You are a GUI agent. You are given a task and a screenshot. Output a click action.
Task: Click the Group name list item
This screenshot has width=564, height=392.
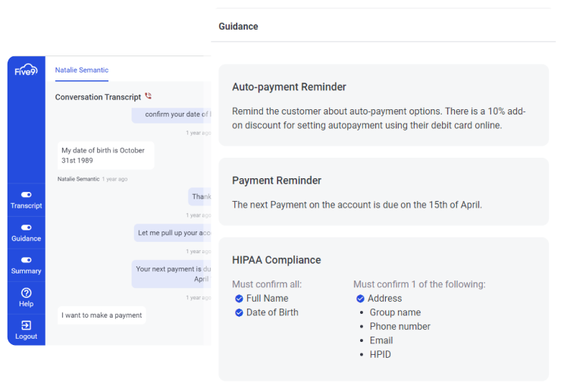(394, 312)
